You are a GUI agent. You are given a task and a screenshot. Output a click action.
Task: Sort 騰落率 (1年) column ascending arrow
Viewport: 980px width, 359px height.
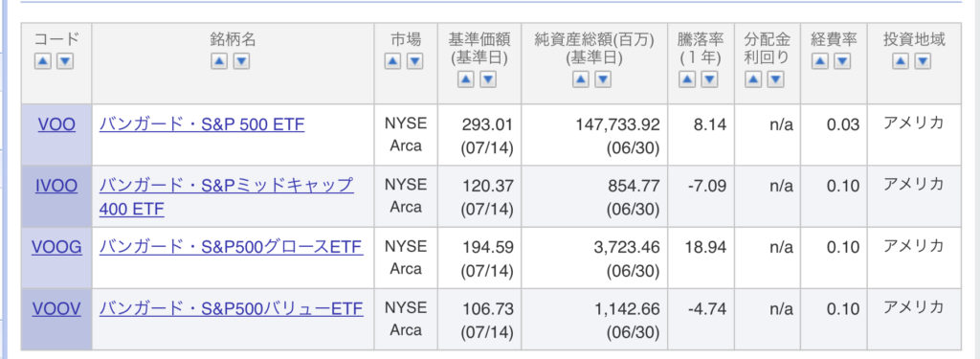pyautogui.click(x=687, y=80)
